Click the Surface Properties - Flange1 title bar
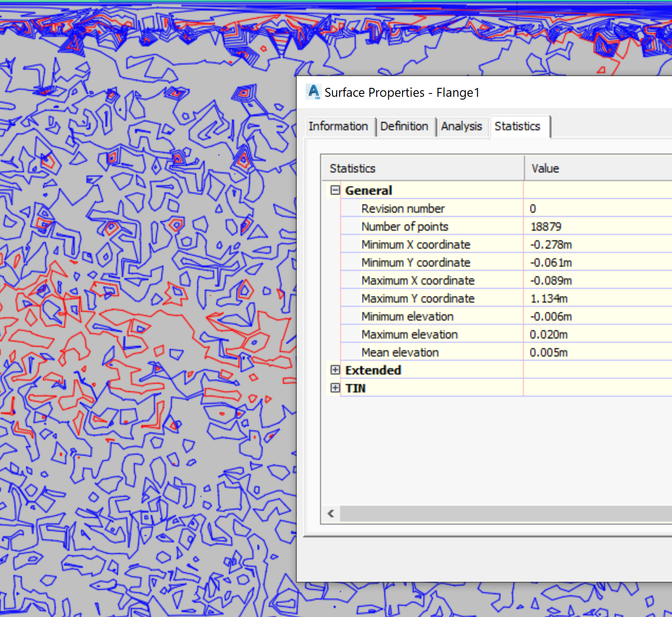The image size is (672, 617). 485,92
